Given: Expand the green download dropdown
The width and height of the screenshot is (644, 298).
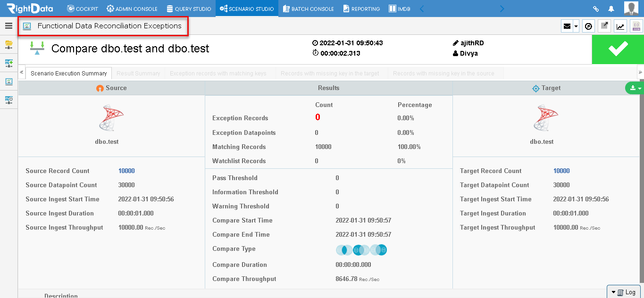Looking at the screenshot, I should pos(635,88).
